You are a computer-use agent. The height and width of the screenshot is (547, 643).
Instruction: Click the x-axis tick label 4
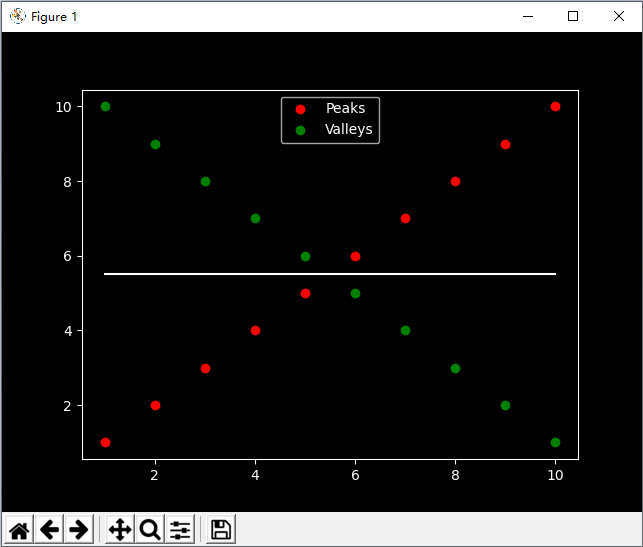[255, 475]
